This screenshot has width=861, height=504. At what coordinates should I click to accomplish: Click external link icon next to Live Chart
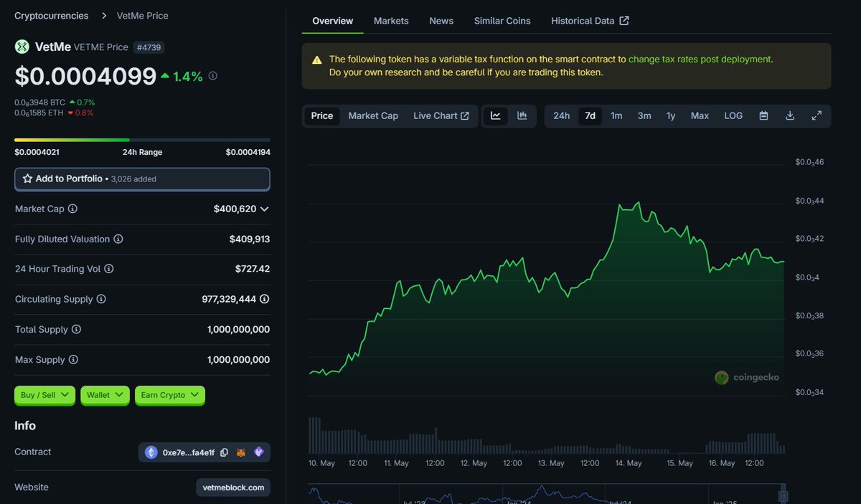click(465, 115)
